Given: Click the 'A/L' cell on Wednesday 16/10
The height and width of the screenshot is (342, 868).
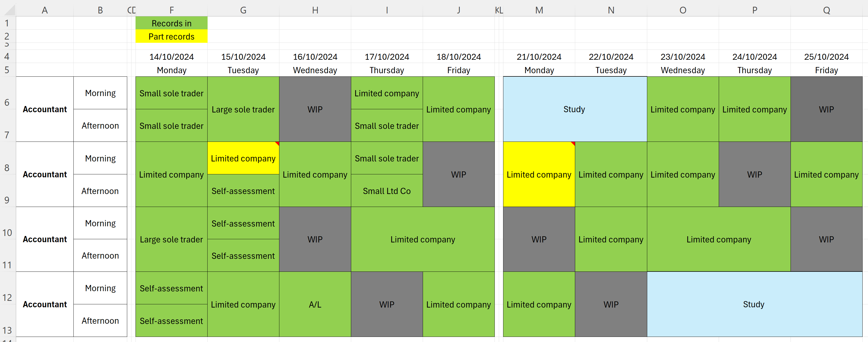Looking at the screenshot, I should (x=315, y=305).
